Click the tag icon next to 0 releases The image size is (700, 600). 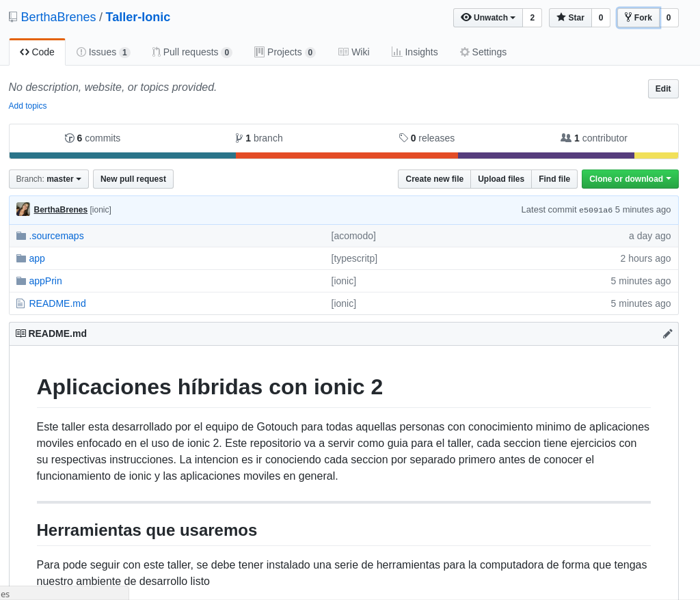(403, 138)
